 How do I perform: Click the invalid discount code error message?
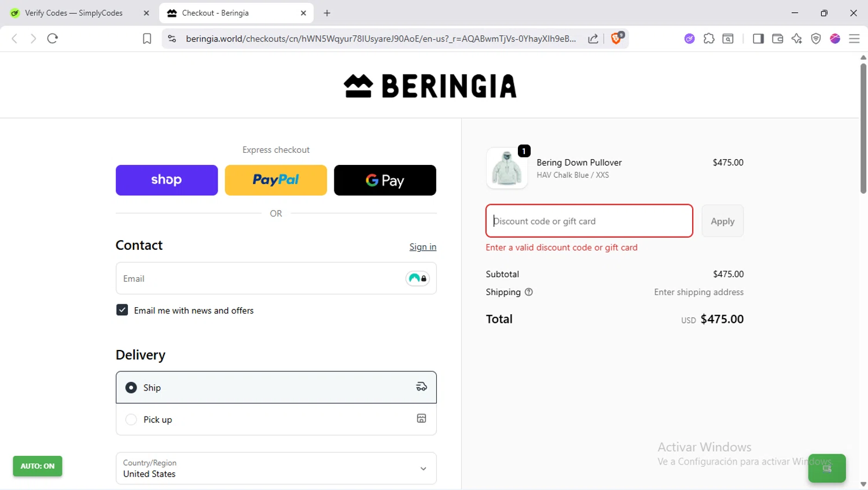561,248
